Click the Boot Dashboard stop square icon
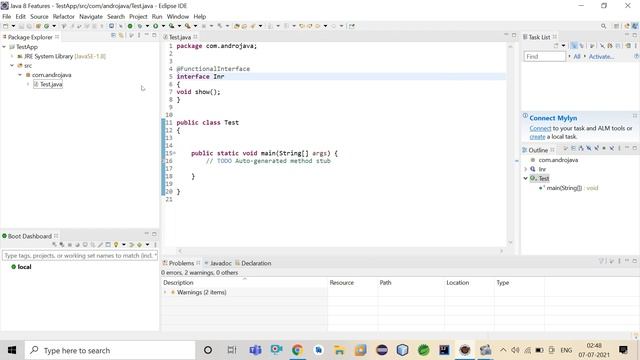Screen dimensions: 640x360 70,245
